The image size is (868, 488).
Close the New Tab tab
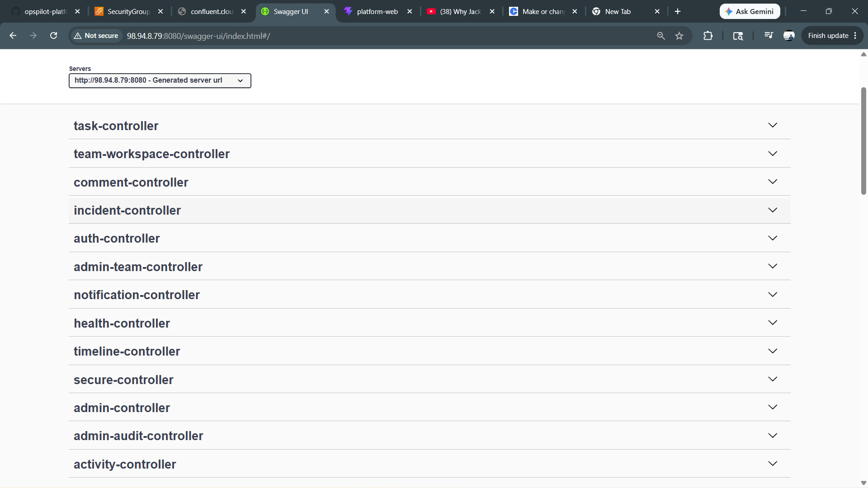pyautogui.click(x=657, y=11)
